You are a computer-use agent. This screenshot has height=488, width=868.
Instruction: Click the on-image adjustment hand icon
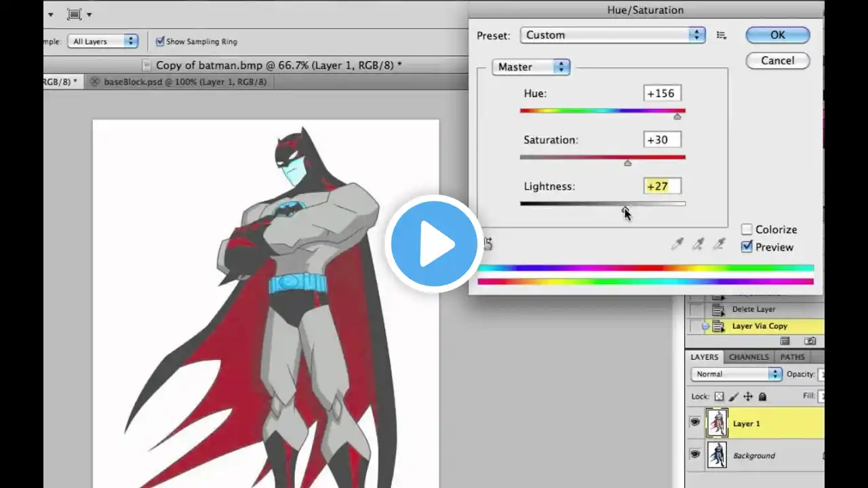click(x=487, y=244)
